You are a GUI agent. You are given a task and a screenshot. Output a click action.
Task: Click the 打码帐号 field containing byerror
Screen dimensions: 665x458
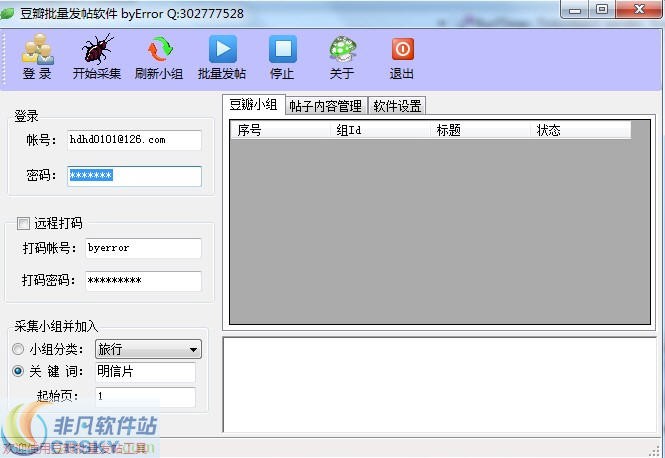(143, 248)
